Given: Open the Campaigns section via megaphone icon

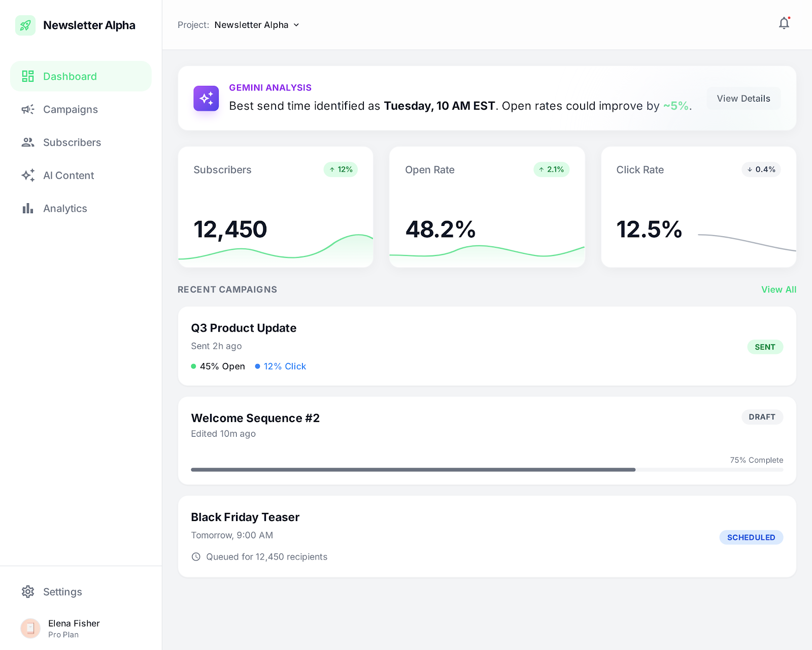Looking at the screenshot, I should (x=28, y=109).
